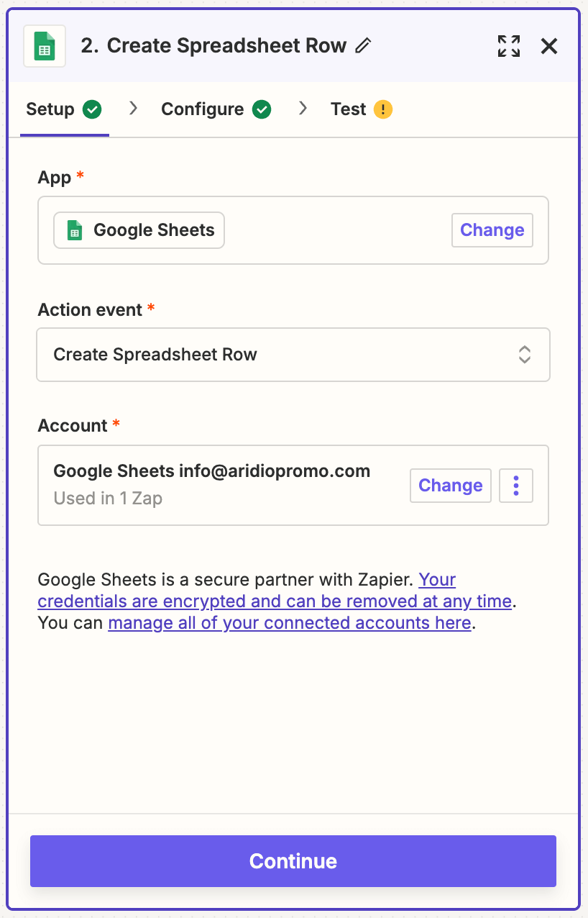
Task: Expand the step panel to full screen
Action: pos(509,47)
